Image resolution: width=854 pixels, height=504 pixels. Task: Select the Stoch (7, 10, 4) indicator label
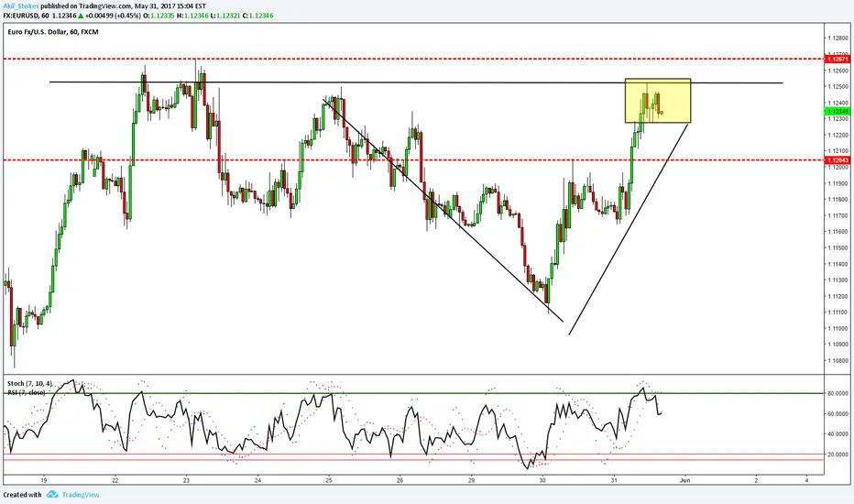pyautogui.click(x=30, y=384)
